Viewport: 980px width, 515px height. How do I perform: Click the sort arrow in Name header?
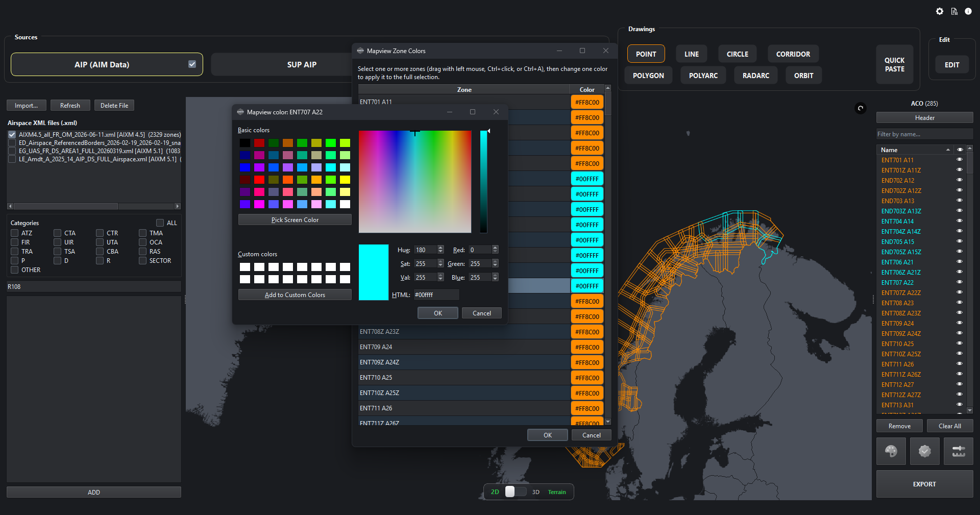coord(948,150)
